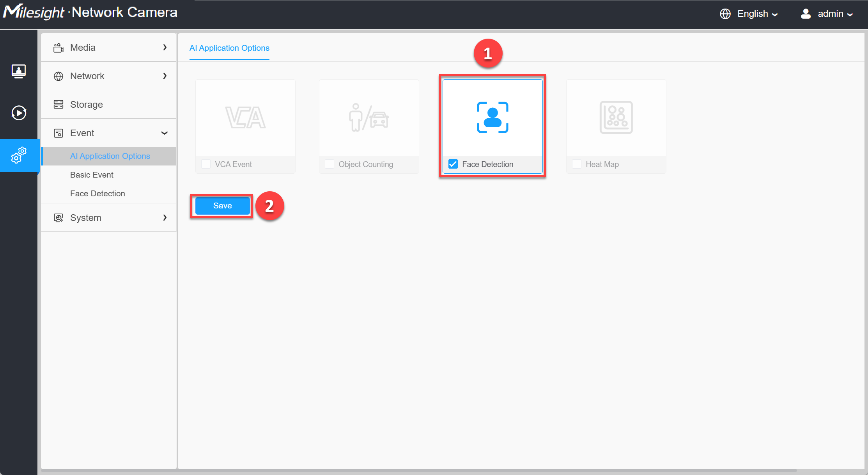The height and width of the screenshot is (475, 868).
Task: Click the Media camera icon
Action: pyautogui.click(x=58, y=48)
